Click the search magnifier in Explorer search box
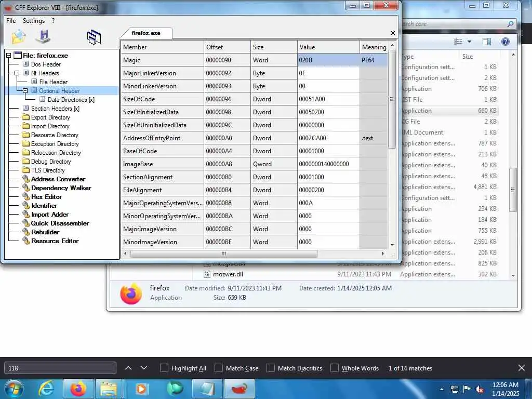Image resolution: width=532 pixels, height=399 pixels. pyautogui.click(x=510, y=24)
